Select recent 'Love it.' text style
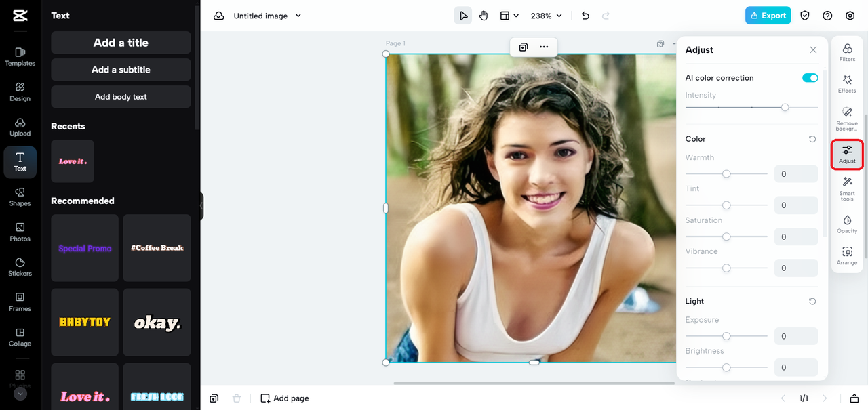Image resolution: width=868 pixels, height=410 pixels. [x=73, y=161]
